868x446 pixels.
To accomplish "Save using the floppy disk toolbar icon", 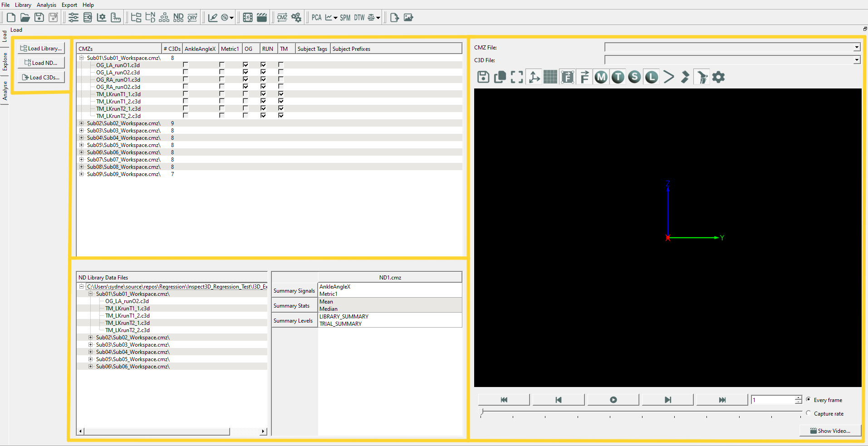I will [x=39, y=17].
